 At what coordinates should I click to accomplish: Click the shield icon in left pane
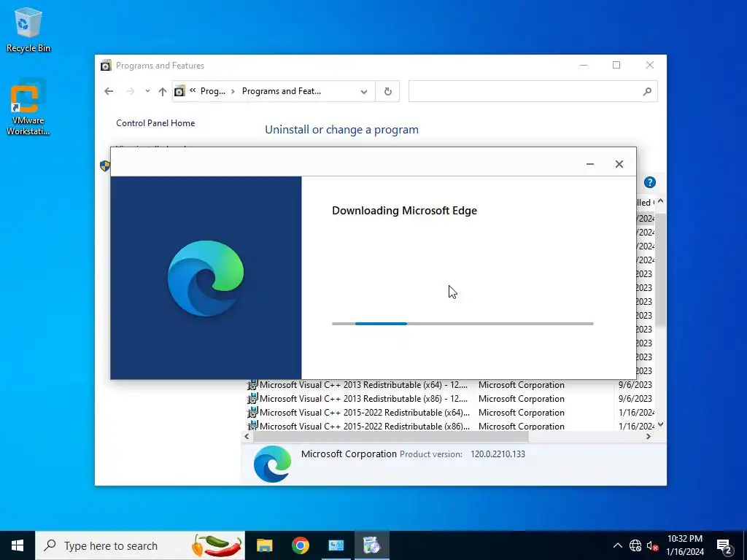[105, 166]
